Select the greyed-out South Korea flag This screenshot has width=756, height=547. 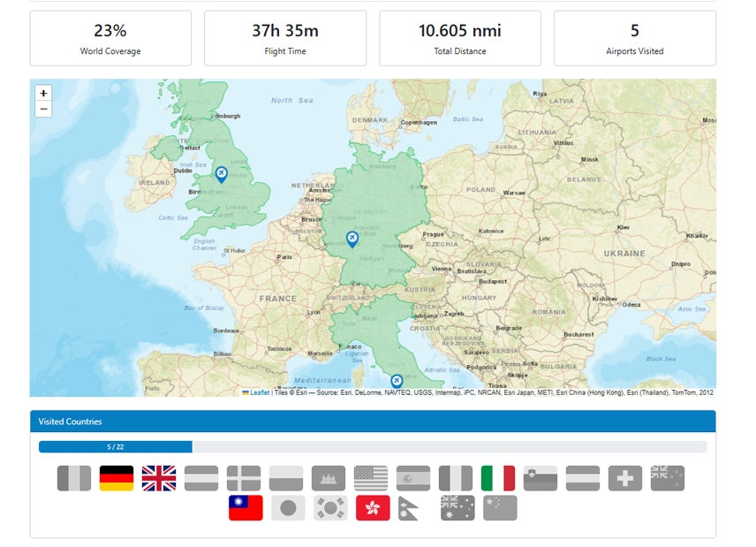[x=330, y=508]
